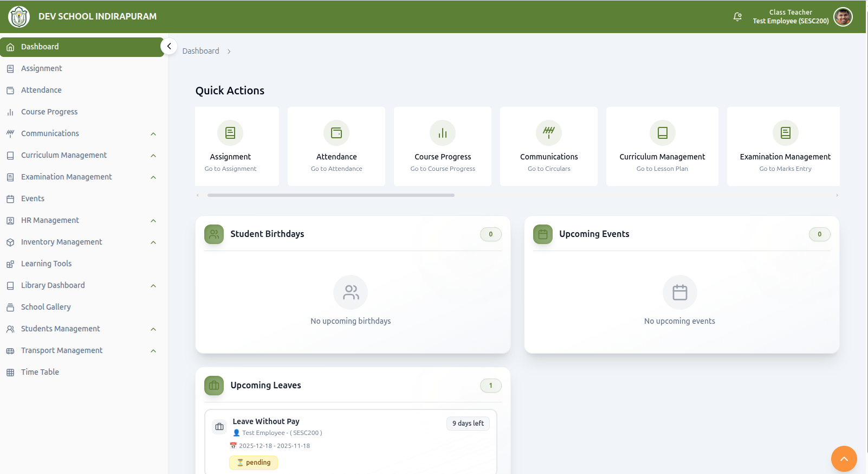Click the Attendance quick action icon
868x474 pixels.
(336, 133)
